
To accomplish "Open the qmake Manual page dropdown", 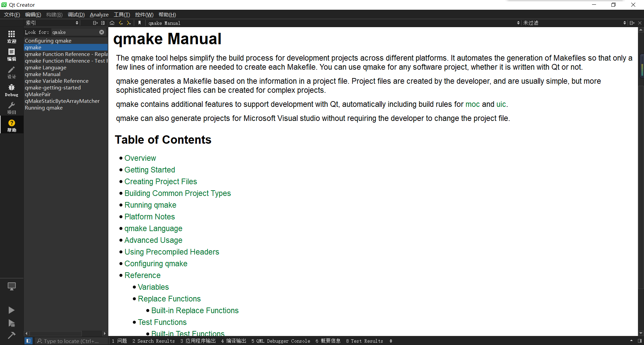I will point(334,23).
